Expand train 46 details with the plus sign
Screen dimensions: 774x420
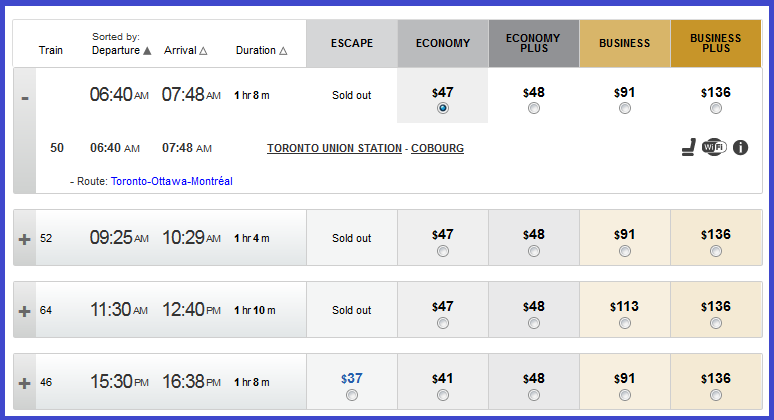coord(24,383)
